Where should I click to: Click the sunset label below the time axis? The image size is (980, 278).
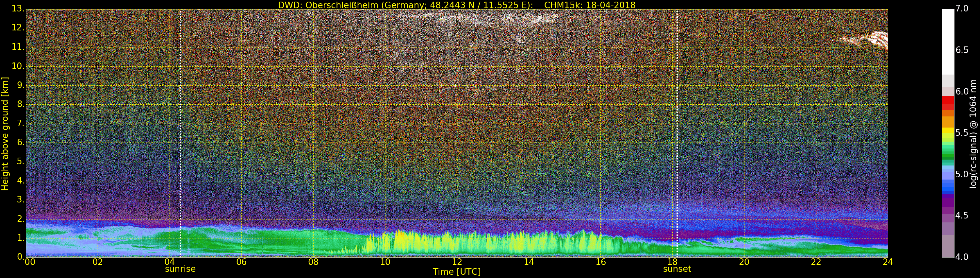pos(677,269)
